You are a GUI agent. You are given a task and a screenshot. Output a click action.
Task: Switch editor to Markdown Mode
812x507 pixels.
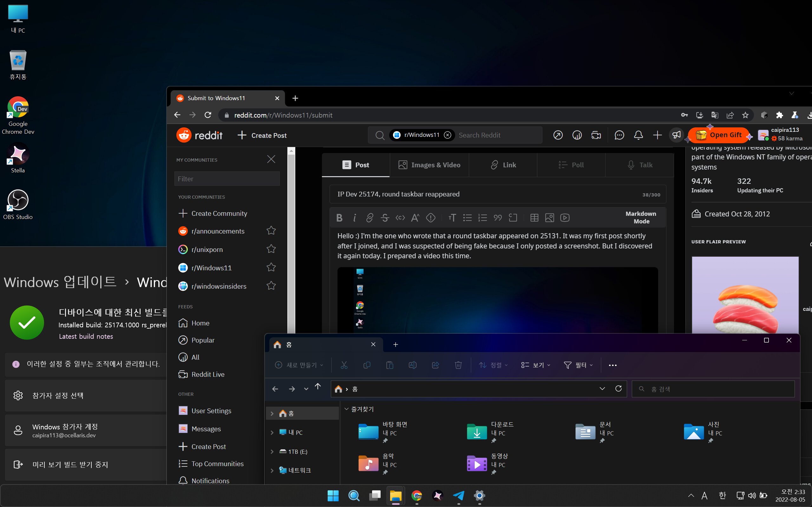click(x=641, y=217)
